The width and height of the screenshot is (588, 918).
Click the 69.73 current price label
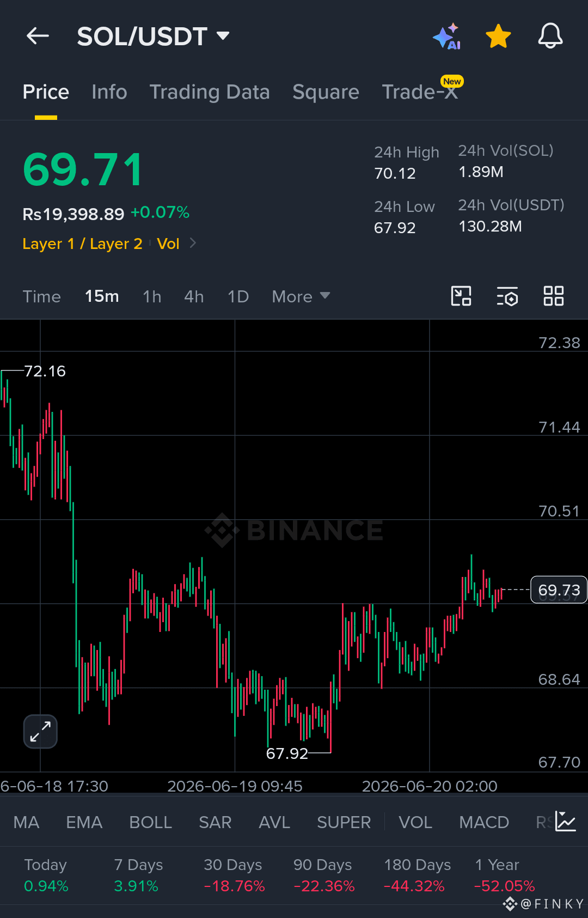(x=559, y=589)
